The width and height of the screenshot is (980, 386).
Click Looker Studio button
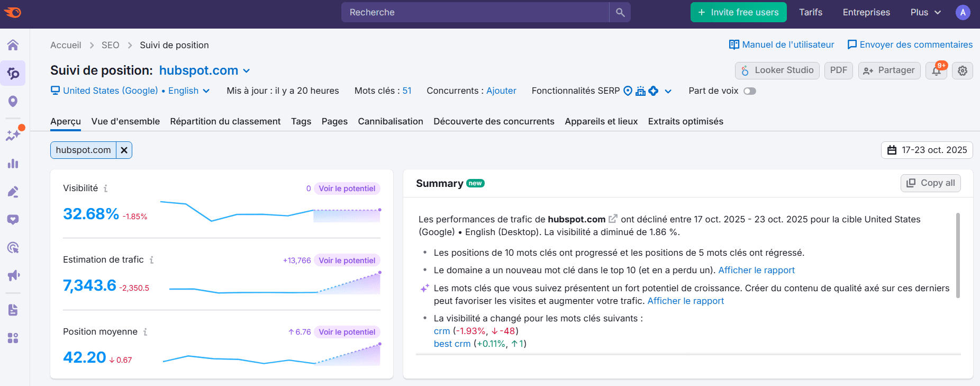(777, 70)
